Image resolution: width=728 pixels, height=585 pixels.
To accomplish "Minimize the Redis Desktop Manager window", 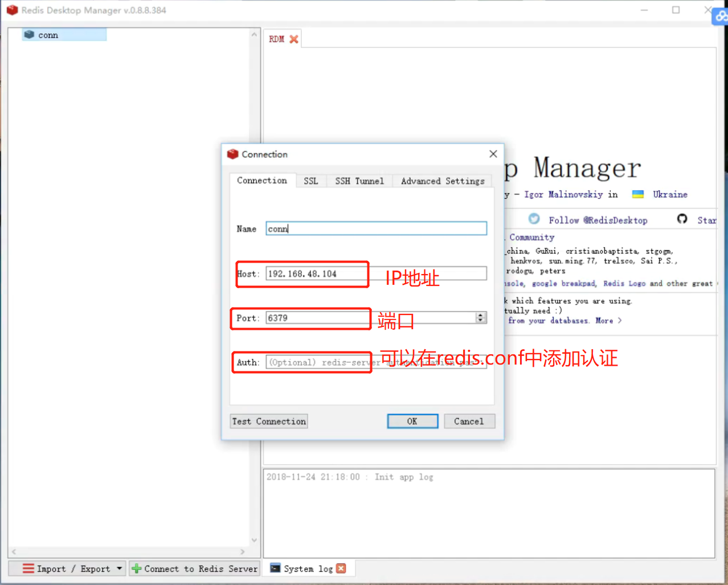I will pyautogui.click(x=644, y=10).
